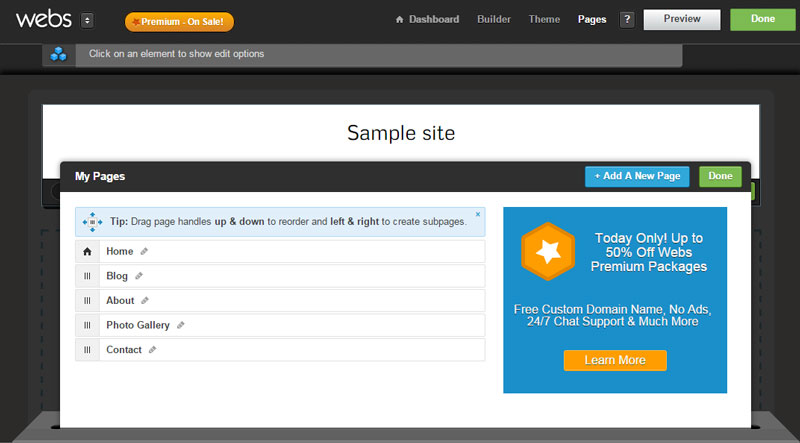Click the Photo Gallery drag handle
Image resolution: width=800 pixels, height=443 pixels.
[87, 325]
